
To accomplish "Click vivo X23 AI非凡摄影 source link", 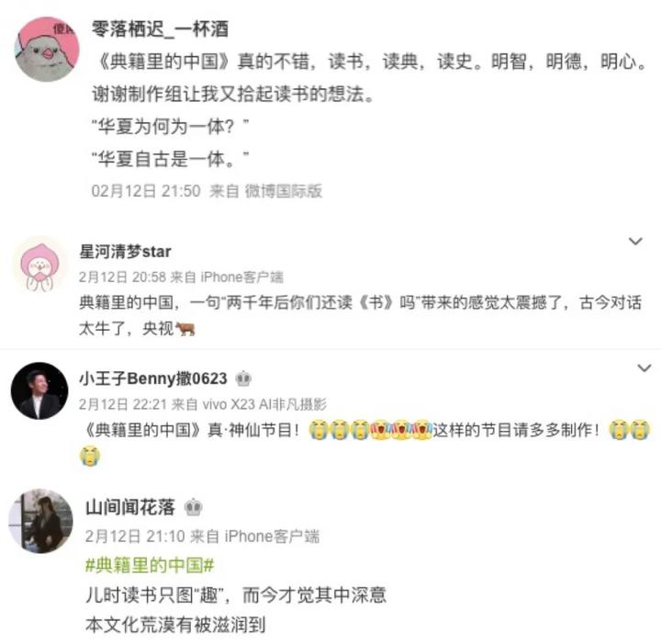I will [x=264, y=404].
